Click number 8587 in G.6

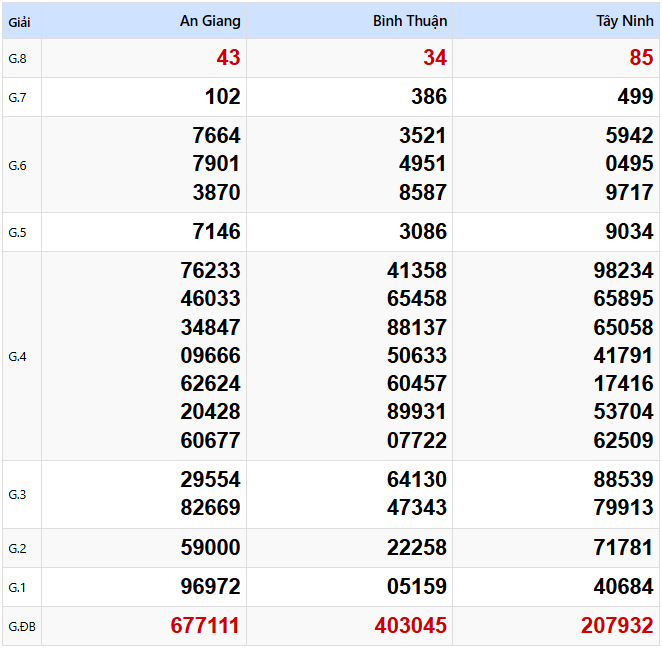[x=423, y=192]
